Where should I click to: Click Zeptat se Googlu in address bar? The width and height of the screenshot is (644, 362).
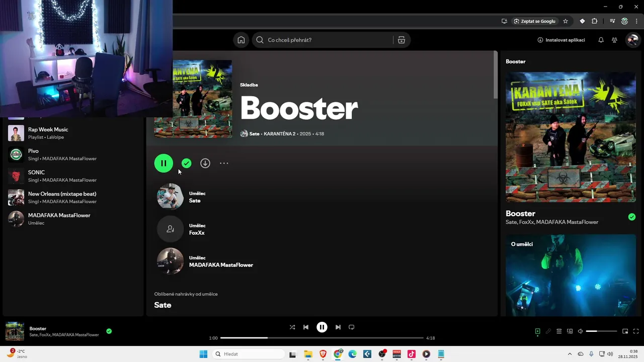[x=534, y=21]
